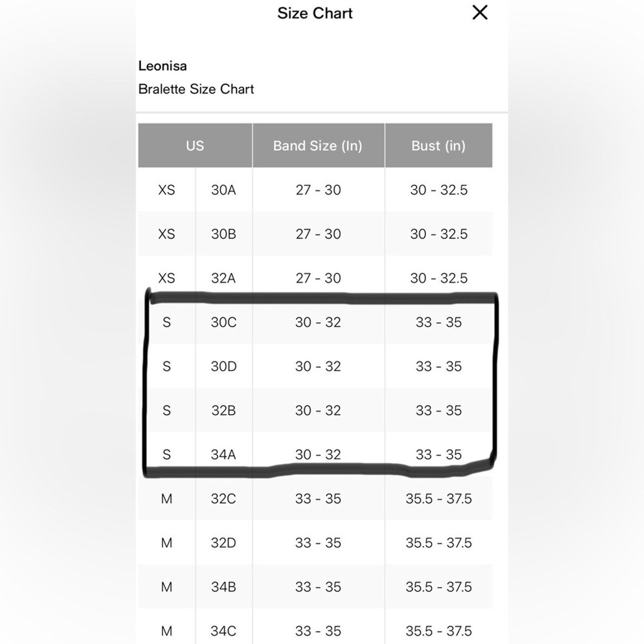644x644 pixels.
Task: Click the Size Chart title
Action: 315,13
